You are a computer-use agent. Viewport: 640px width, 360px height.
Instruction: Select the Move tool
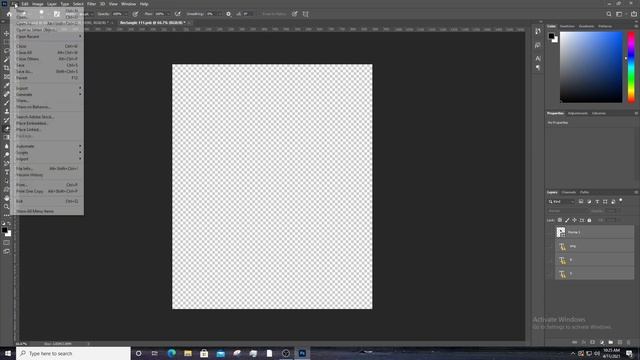6,33
